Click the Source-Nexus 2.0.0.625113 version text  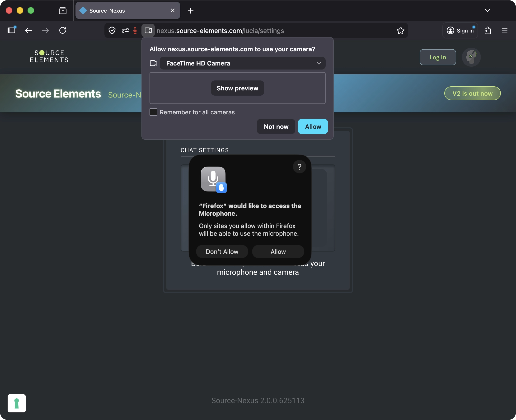258,400
